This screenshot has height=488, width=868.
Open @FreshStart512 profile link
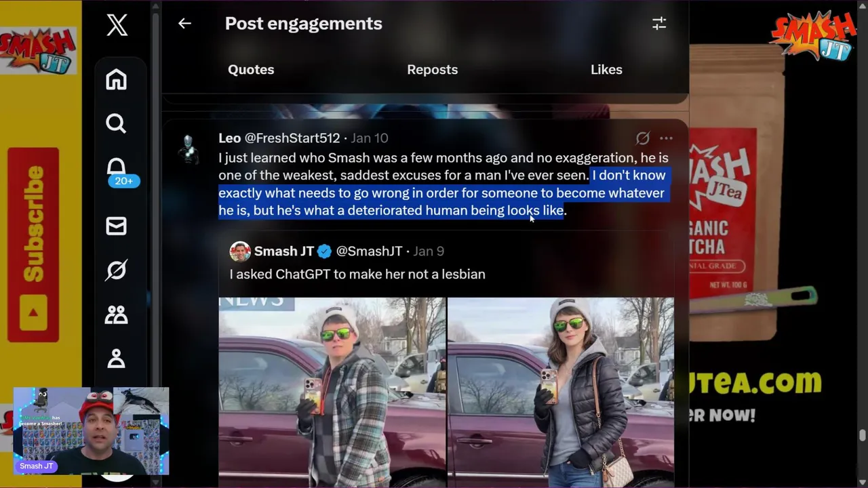pyautogui.click(x=292, y=138)
